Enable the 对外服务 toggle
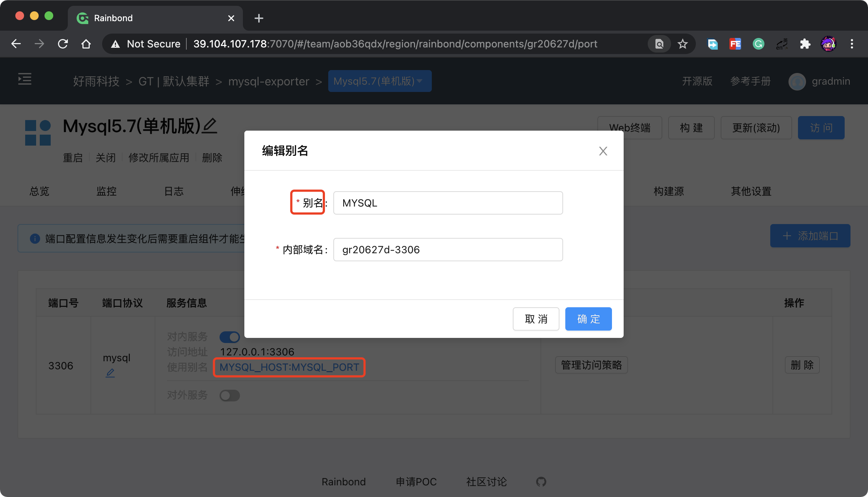The height and width of the screenshot is (497, 868). tap(230, 395)
